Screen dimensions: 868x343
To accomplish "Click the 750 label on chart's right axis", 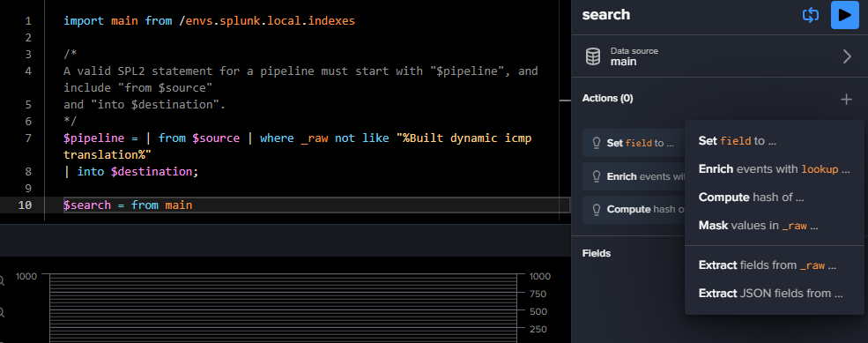I will tap(538, 294).
